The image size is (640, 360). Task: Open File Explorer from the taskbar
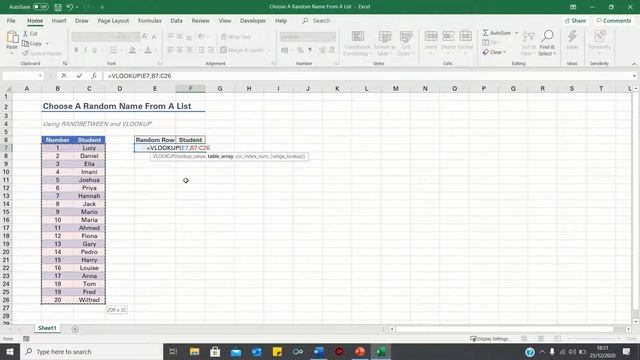pos(194,351)
